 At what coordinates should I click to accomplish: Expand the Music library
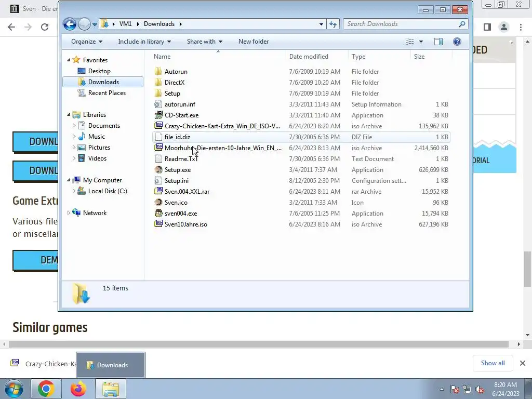[x=74, y=137]
